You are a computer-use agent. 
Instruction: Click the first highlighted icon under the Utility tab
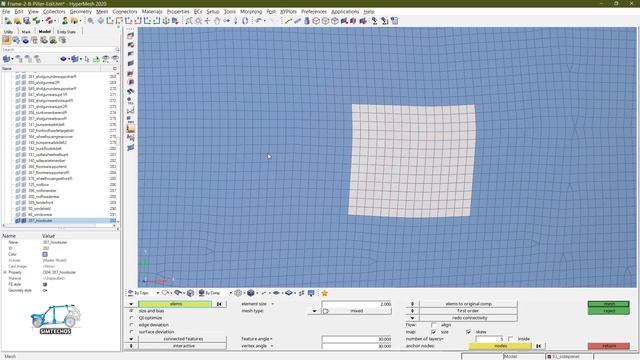(6, 40)
